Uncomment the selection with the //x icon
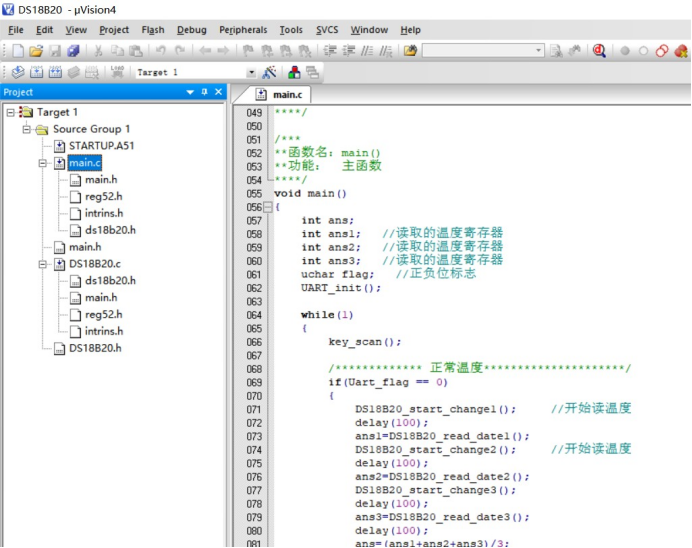The height and width of the screenshot is (548, 692). (386, 51)
